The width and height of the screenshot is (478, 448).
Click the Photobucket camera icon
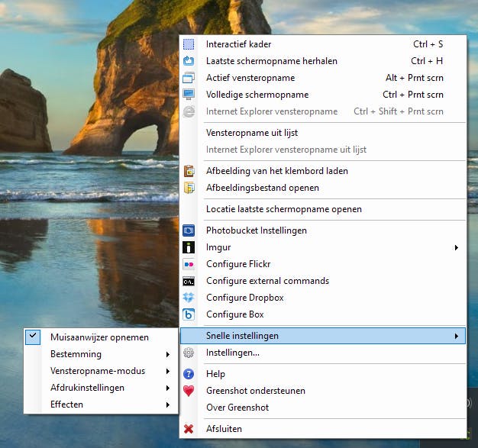coord(189,230)
